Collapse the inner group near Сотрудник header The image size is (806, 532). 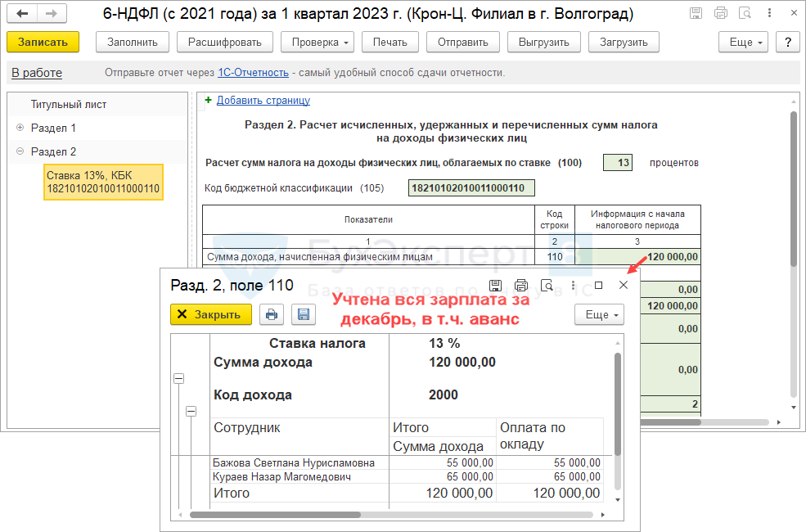[191, 411]
